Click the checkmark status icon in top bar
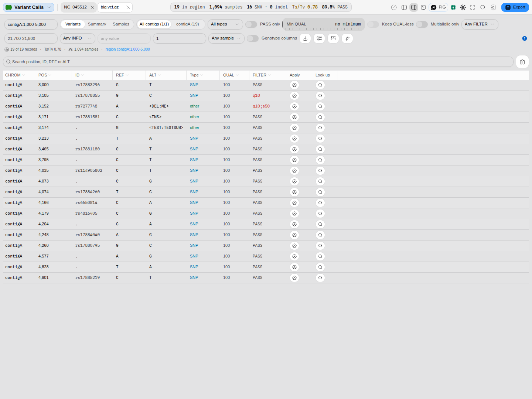This screenshot has height=399, width=532. point(394,7)
